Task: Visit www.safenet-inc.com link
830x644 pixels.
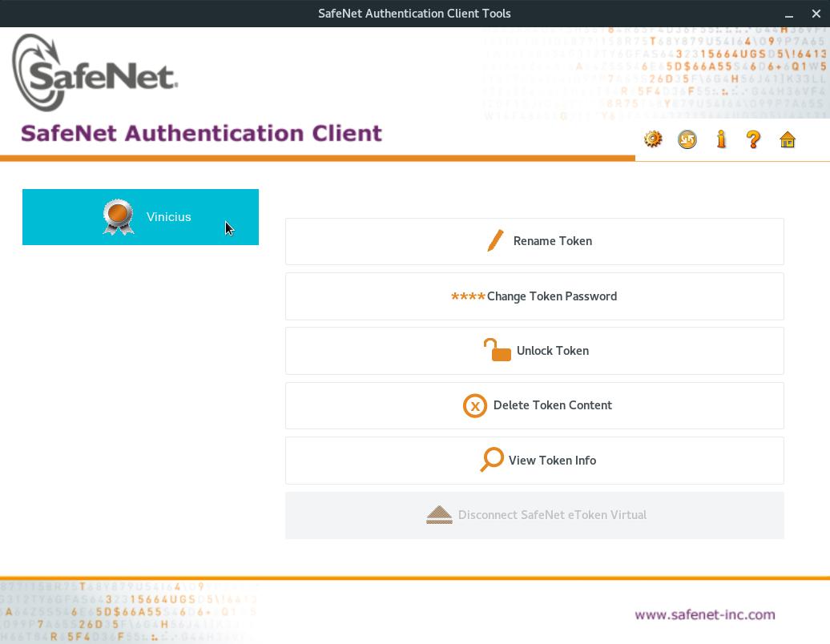Action: (x=704, y=614)
